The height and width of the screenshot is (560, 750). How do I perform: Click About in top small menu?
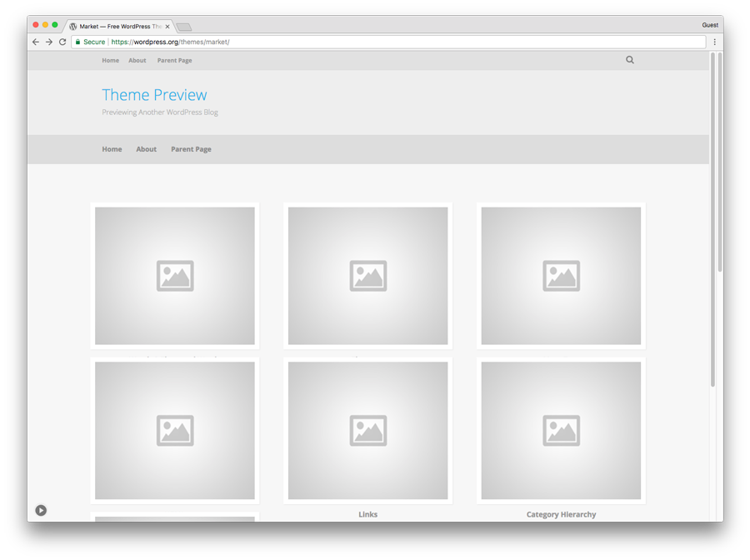pyautogui.click(x=137, y=60)
